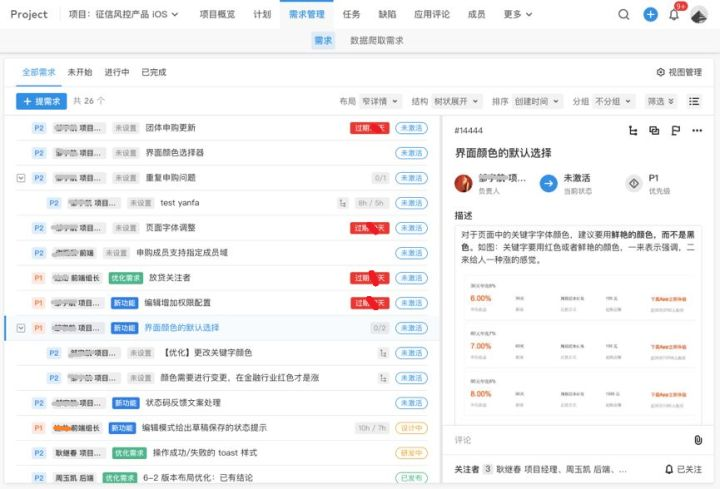This screenshot has width=720, height=489.
Task: Open requirement 状态码反馈文案处理
Action: tap(183, 403)
